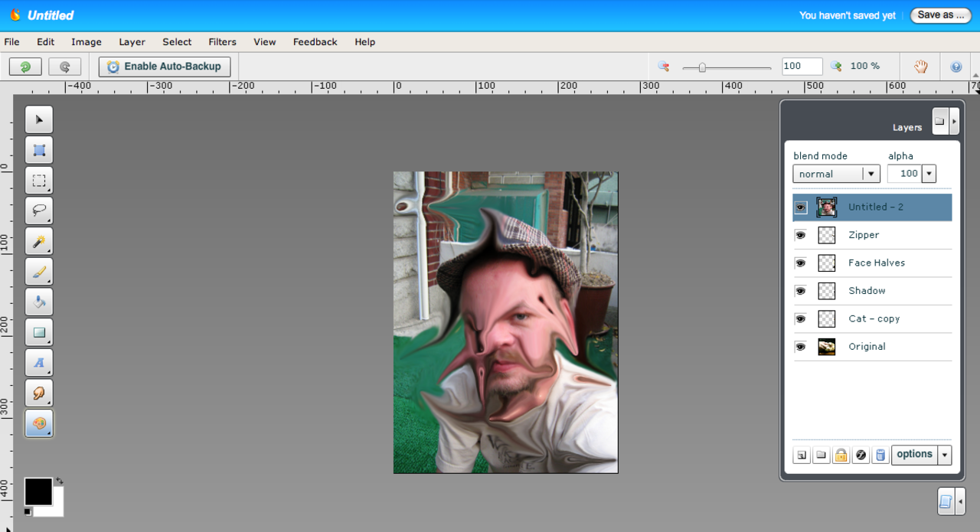
Task: Open the layer options dropdown arrow
Action: (x=945, y=455)
